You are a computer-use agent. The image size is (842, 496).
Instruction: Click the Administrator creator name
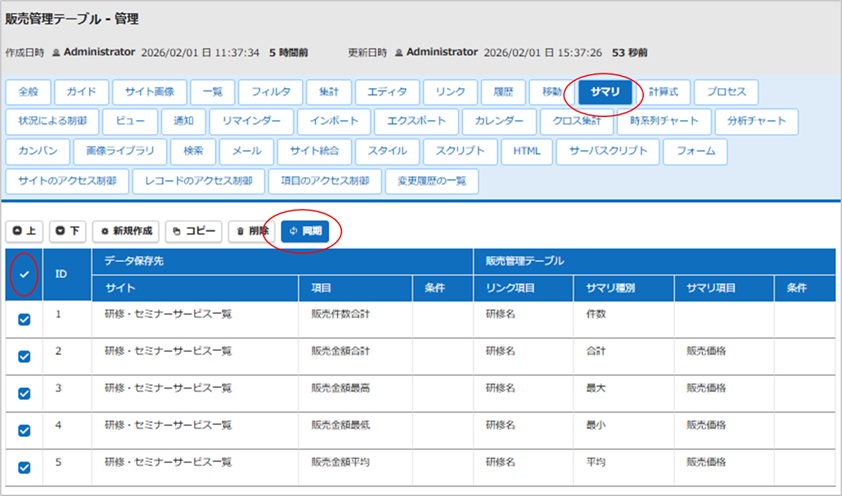[100, 52]
